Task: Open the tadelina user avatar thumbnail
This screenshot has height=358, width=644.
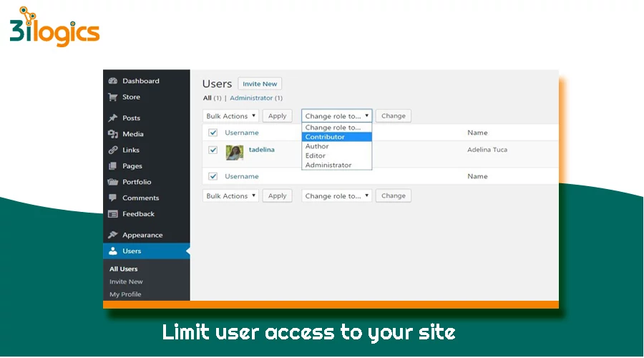Action: click(x=235, y=153)
